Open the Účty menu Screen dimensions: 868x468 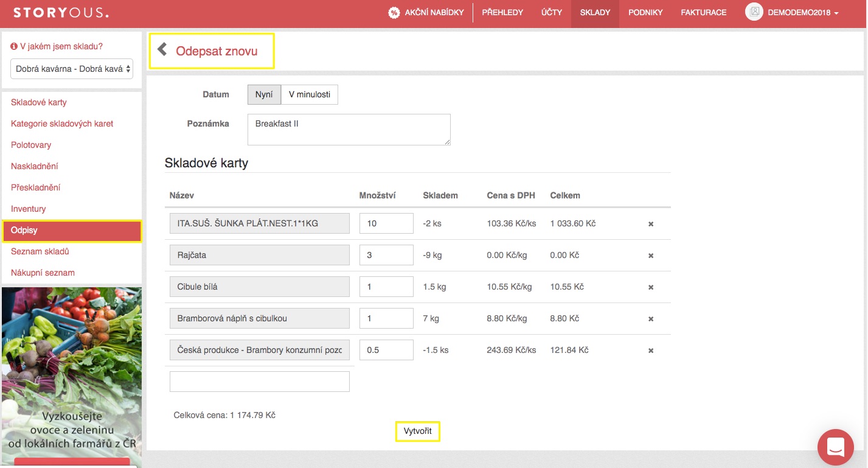tap(552, 12)
